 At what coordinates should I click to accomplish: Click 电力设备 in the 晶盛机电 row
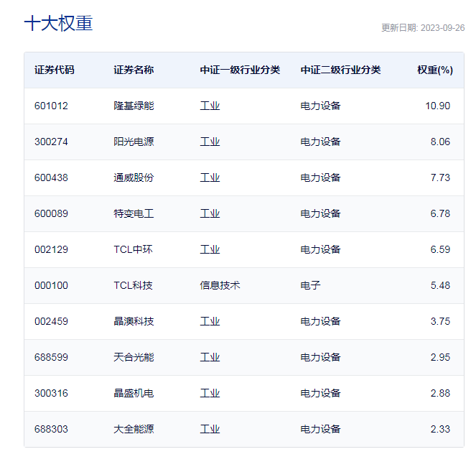(x=320, y=393)
